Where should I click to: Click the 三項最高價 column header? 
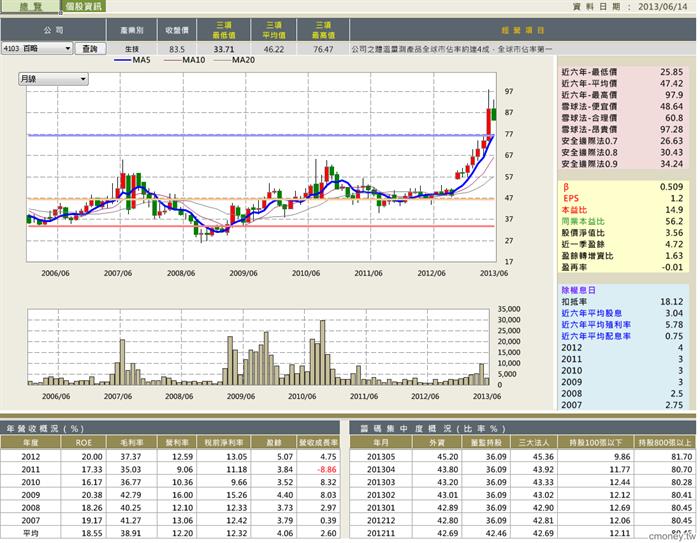click(323, 30)
